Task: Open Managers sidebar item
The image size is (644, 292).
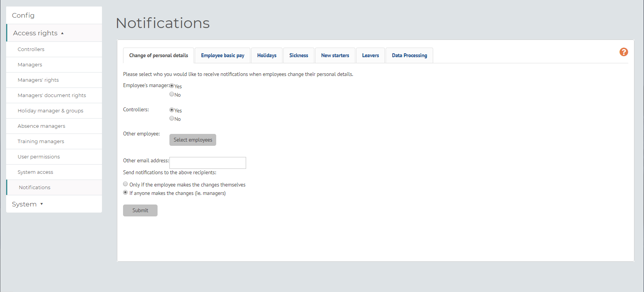Action: click(54, 64)
